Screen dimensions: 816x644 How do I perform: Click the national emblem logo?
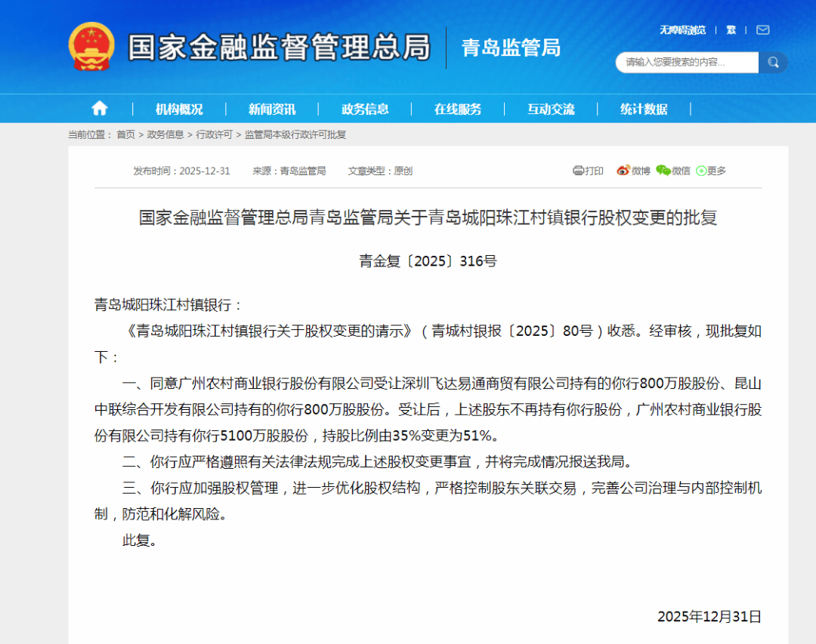point(91,47)
